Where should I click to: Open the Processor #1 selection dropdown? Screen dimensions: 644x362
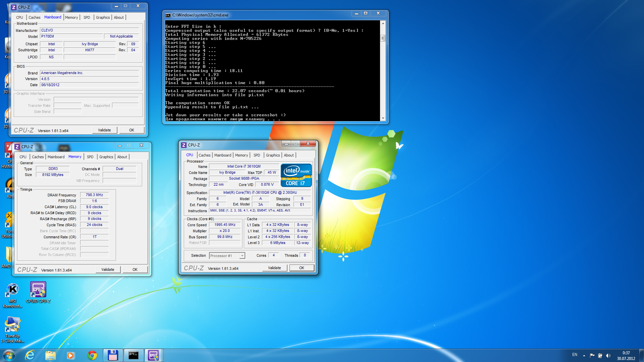click(227, 256)
